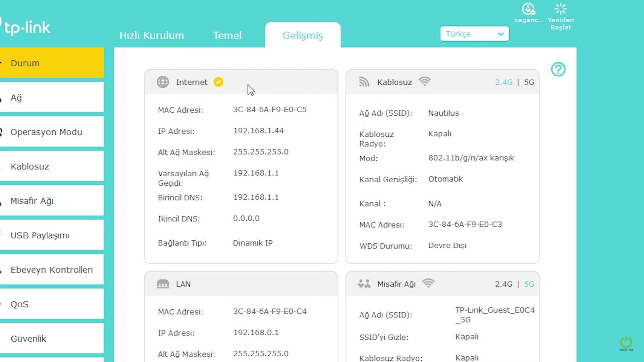Open the caganc account icon
The height and width of the screenshot is (362, 644).
(x=528, y=9)
